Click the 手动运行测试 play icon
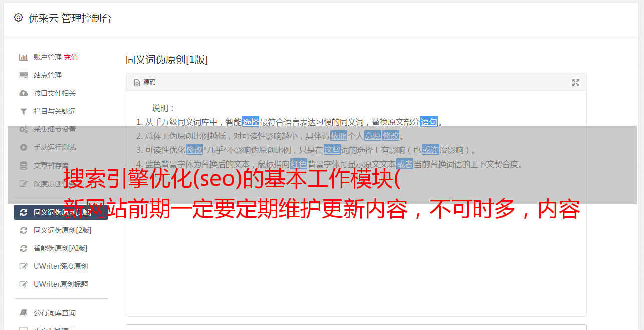 pyautogui.click(x=23, y=147)
